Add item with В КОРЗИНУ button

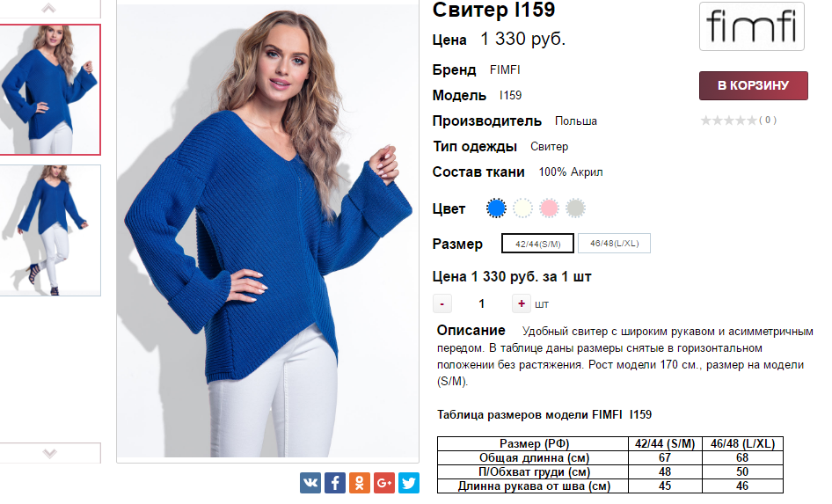(754, 85)
